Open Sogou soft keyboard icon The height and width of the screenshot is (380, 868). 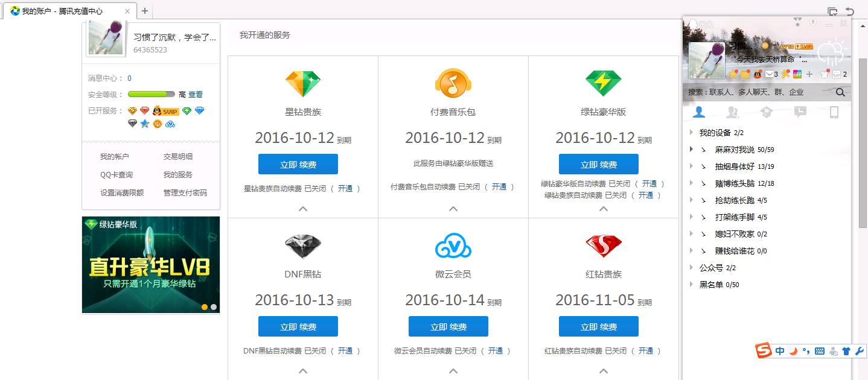pos(820,351)
